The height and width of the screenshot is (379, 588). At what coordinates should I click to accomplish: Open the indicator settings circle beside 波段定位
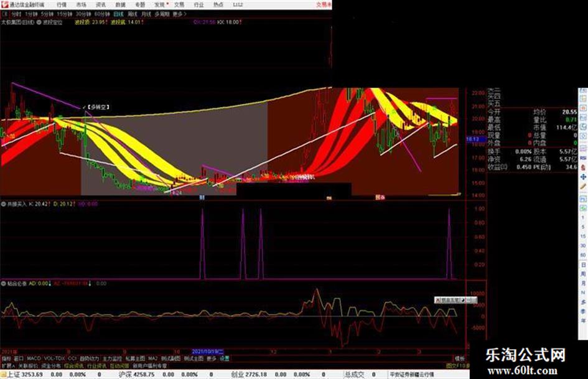pyautogui.click(x=39, y=22)
